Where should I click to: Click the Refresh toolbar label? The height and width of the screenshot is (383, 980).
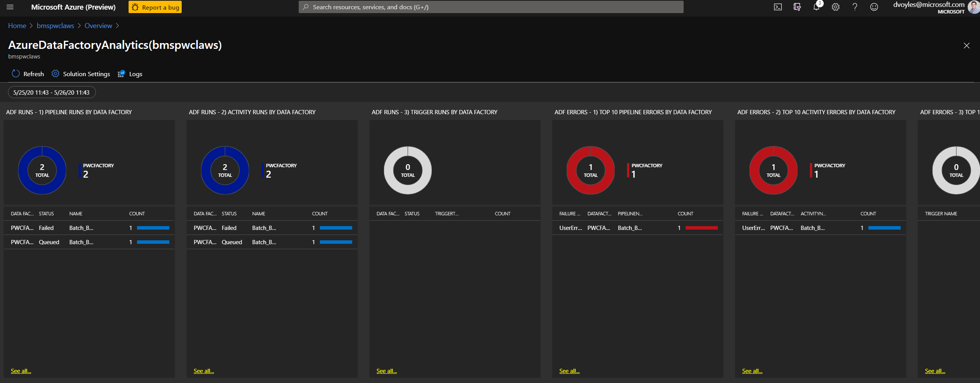(33, 74)
